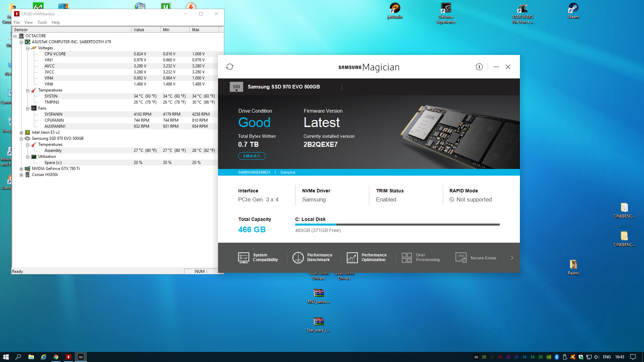Click the SSD drive icon in Magician header
Screen dimensions: 644x362
point(236,87)
